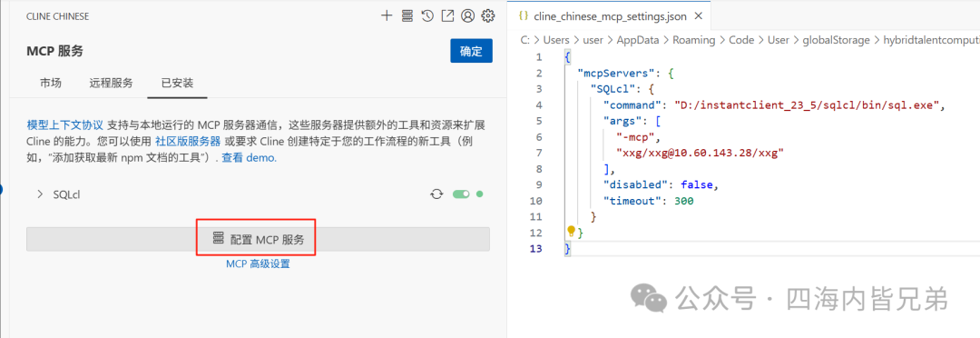Click the MCP 服务 panel heading
This screenshot has height=338, width=980.
(55, 51)
